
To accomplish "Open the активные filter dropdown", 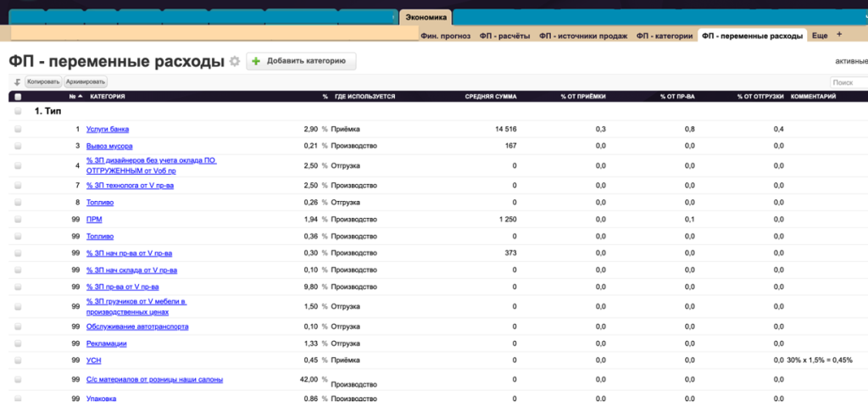I will pos(850,61).
